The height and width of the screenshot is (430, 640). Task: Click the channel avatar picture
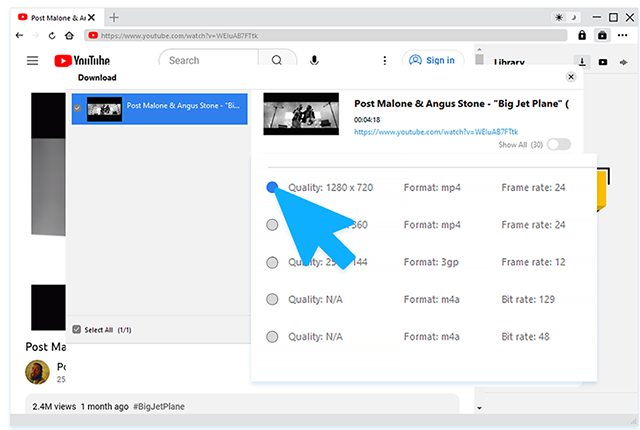[x=37, y=372]
